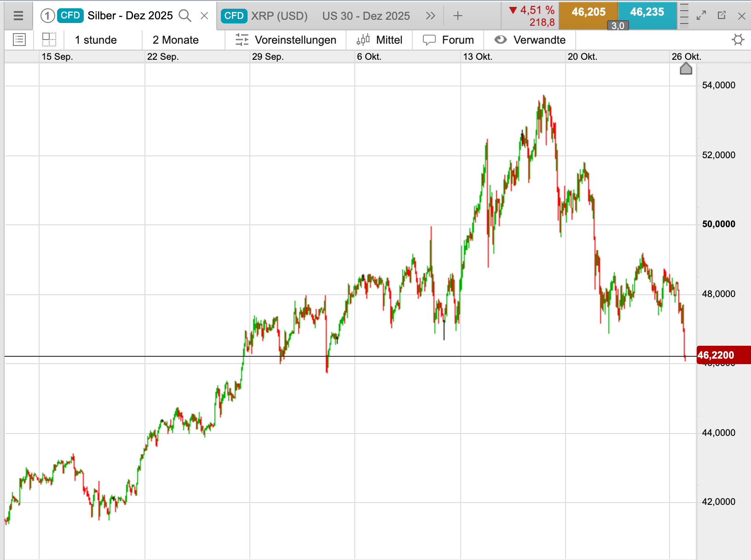Switch to the US 30 - Dez 2025 tab
Image resolution: width=751 pixels, height=560 pixels.
366,16
